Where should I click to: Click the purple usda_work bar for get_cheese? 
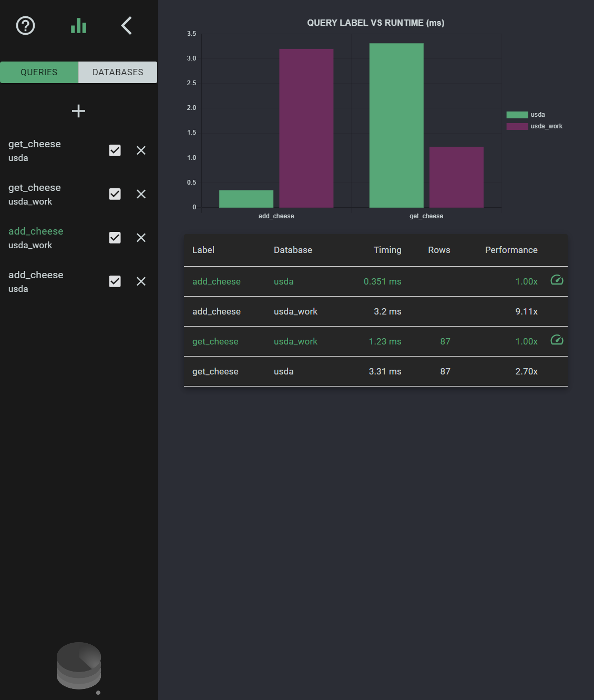pyautogui.click(x=456, y=177)
